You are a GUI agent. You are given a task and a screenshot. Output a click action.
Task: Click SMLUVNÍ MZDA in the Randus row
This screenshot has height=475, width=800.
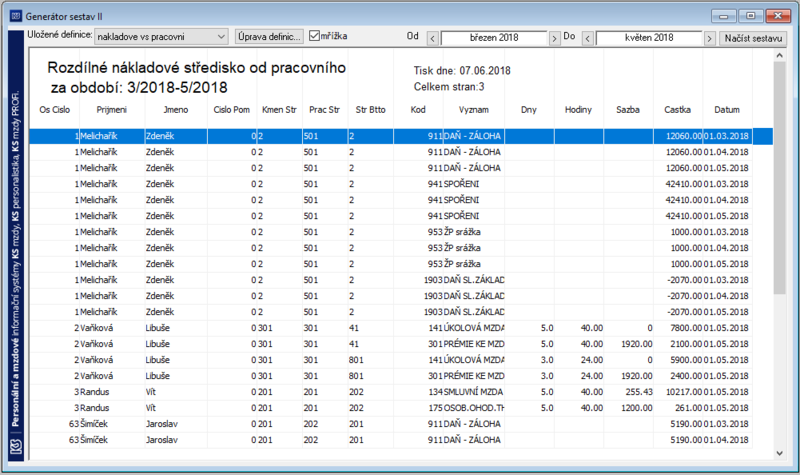[x=473, y=392]
